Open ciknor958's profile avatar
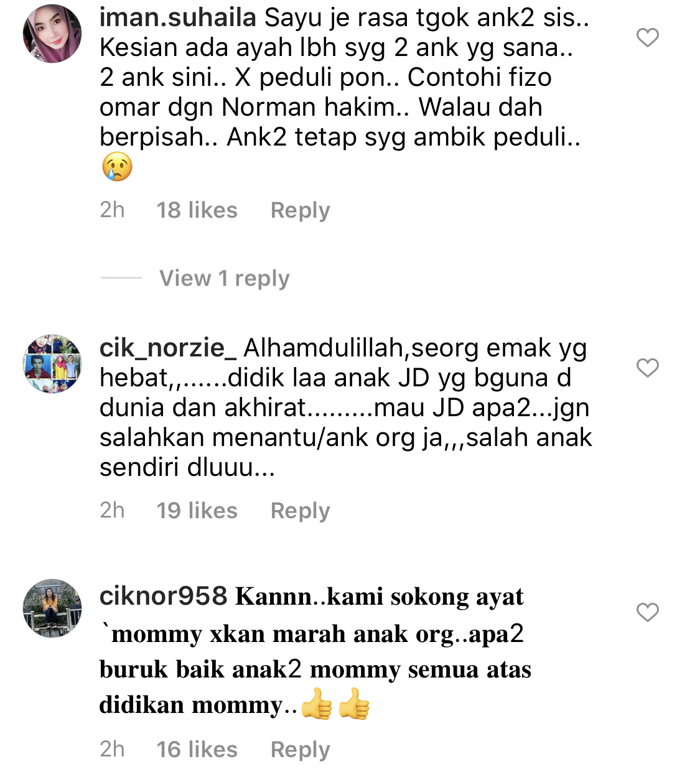Viewport: 700px width, 777px height. [x=52, y=608]
